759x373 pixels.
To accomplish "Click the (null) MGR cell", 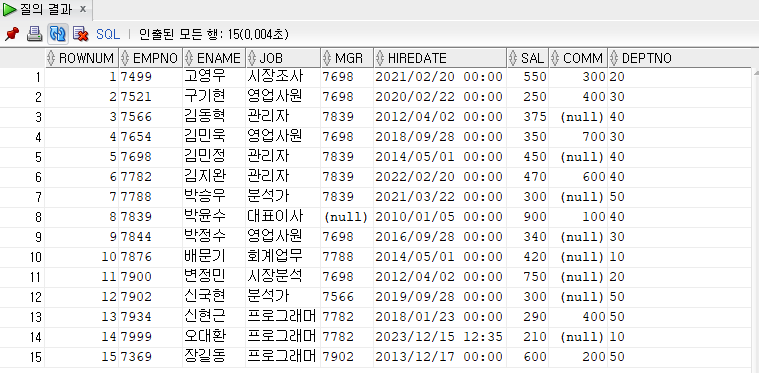I will pos(347,217).
